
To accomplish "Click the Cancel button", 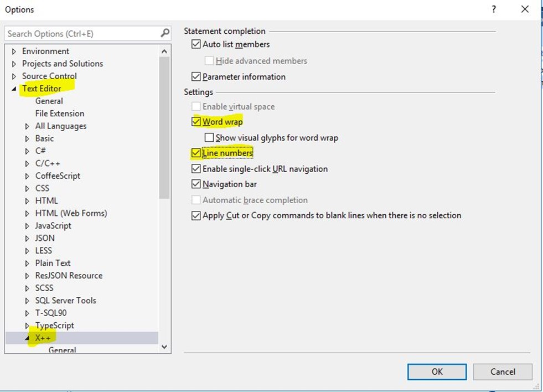I will (x=502, y=372).
